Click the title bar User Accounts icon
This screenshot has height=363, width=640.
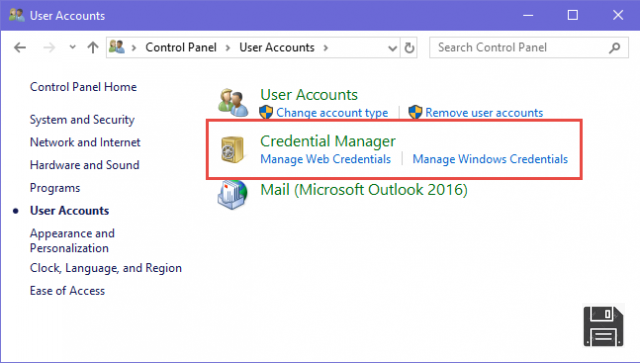tap(17, 15)
